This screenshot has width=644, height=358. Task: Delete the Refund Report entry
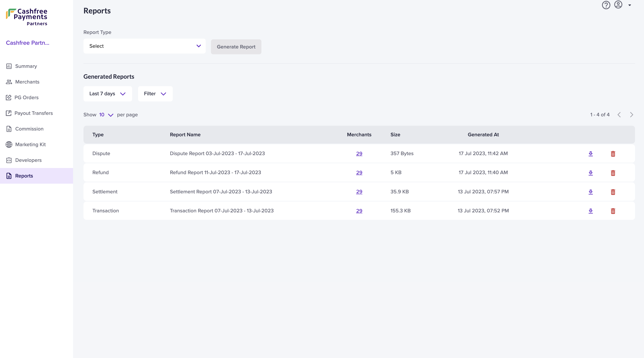[x=613, y=173]
